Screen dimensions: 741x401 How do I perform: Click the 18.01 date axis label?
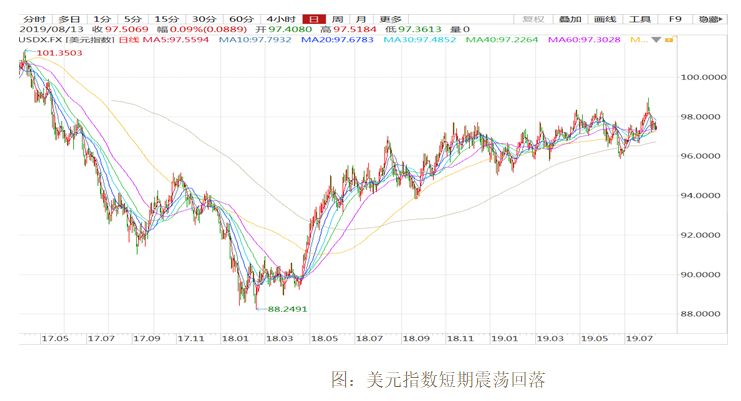[x=235, y=339]
